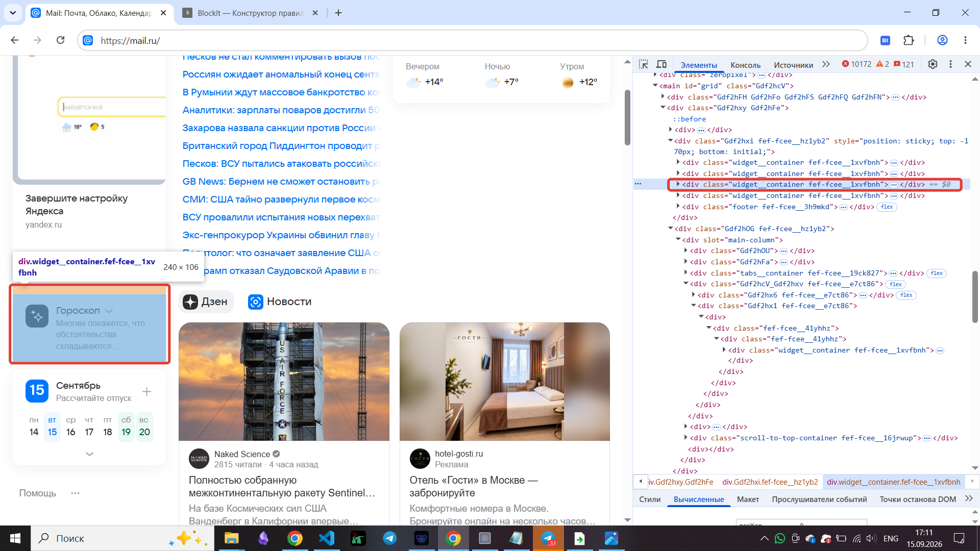Click the 10172 errors counter
980x551 pixels.
click(x=857, y=64)
